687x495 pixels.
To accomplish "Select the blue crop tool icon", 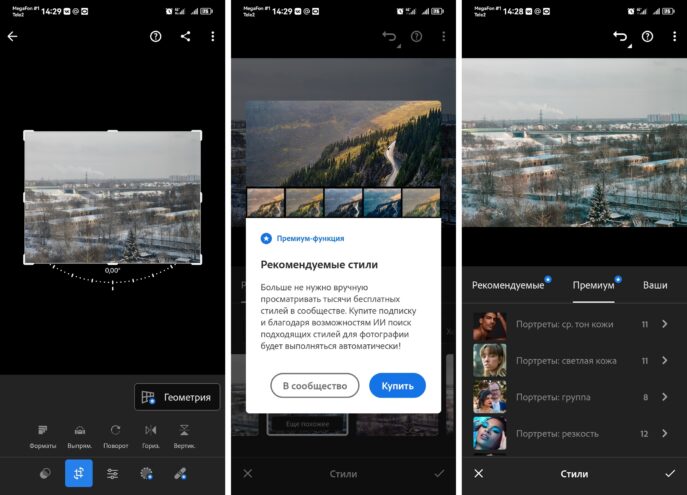I will point(79,473).
